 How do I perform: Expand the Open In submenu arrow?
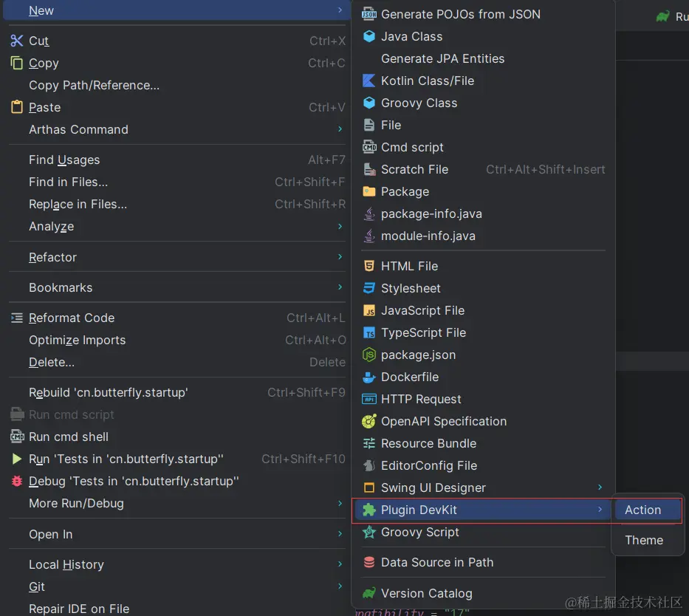pyautogui.click(x=340, y=533)
